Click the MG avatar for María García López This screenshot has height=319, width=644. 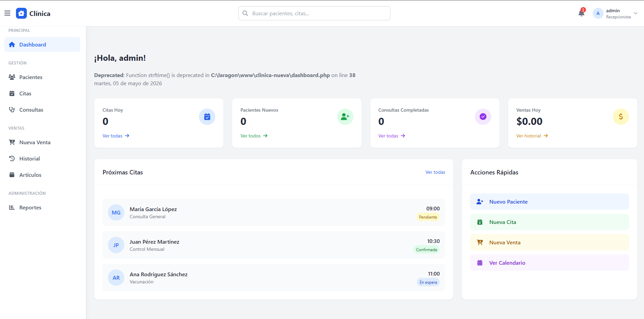point(116,212)
